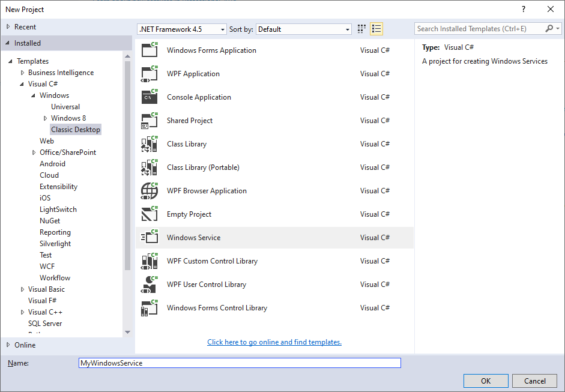The width and height of the screenshot is (565, 392).
Task: Switch to small icons grid view
Action: coord(361,29)
